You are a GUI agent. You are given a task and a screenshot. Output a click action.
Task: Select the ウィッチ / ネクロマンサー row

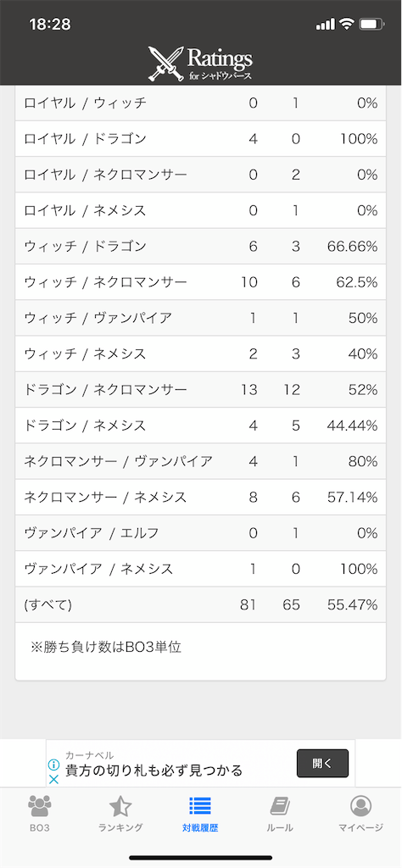click(200, 282)
